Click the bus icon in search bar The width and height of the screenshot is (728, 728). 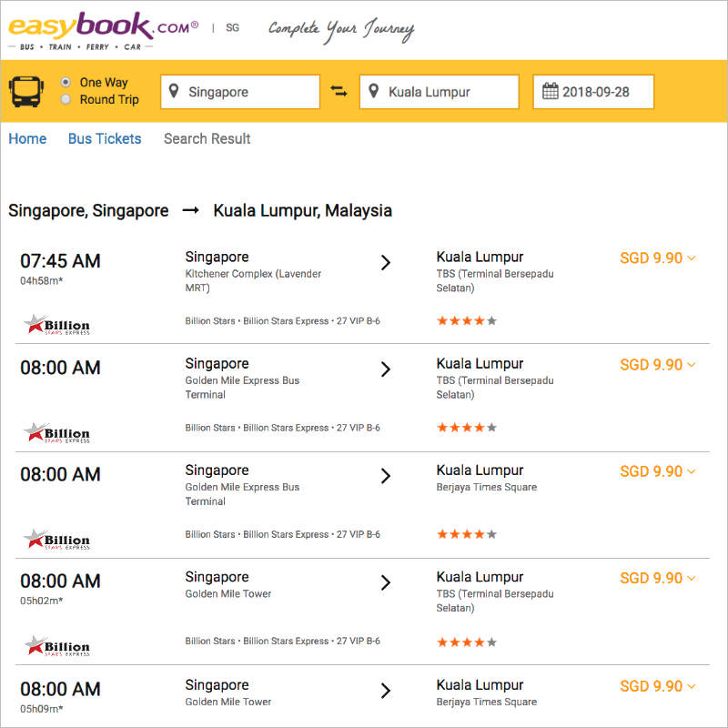(26, 92)
